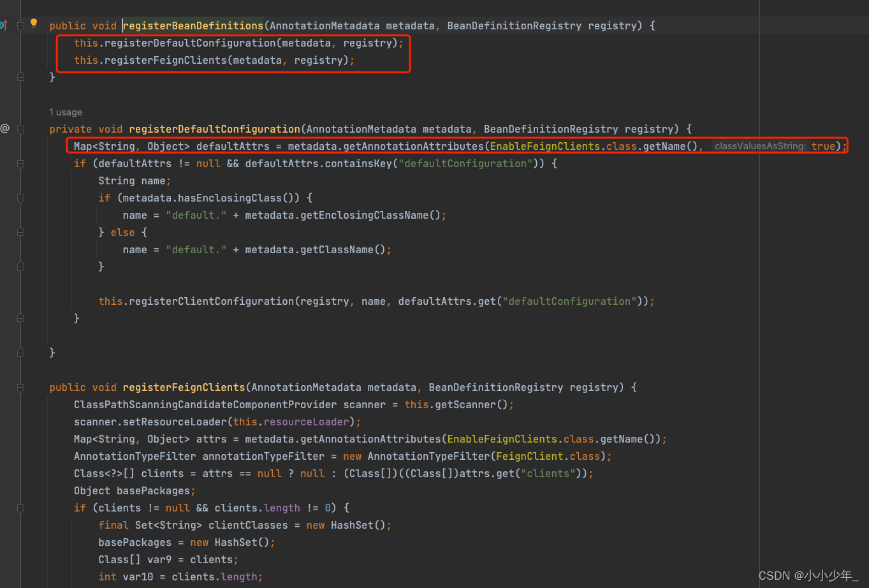This screenshot has height=588, width=869.
Task: Click the this.registerDefaultConfiguration(metadata, registry) call
Action: [x=238, y=43]
